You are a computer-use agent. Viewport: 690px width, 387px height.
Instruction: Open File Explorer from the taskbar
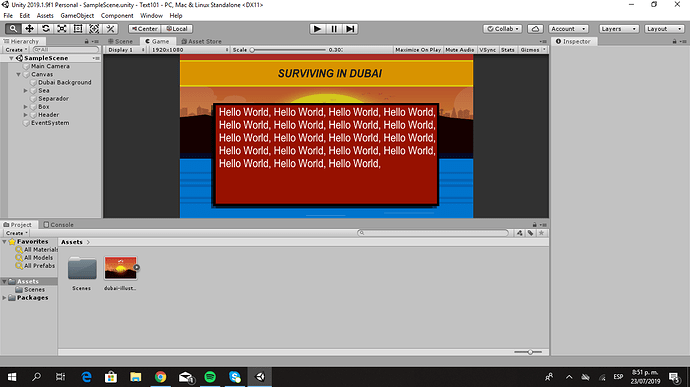tap(136, 377)
